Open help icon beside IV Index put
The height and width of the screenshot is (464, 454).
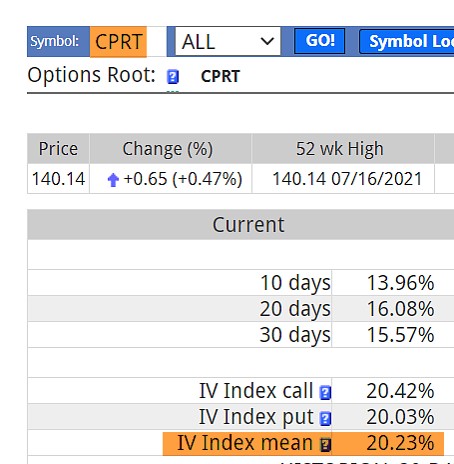(325, 419)
